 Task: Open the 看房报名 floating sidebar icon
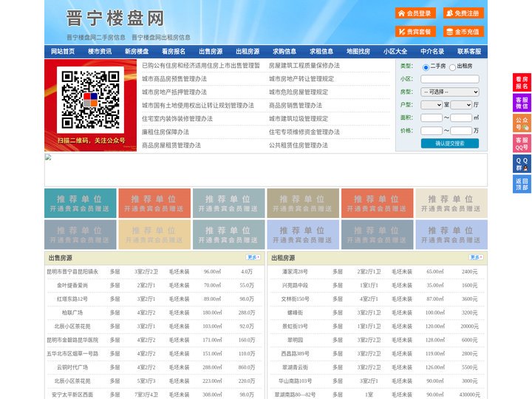[522, 83]
